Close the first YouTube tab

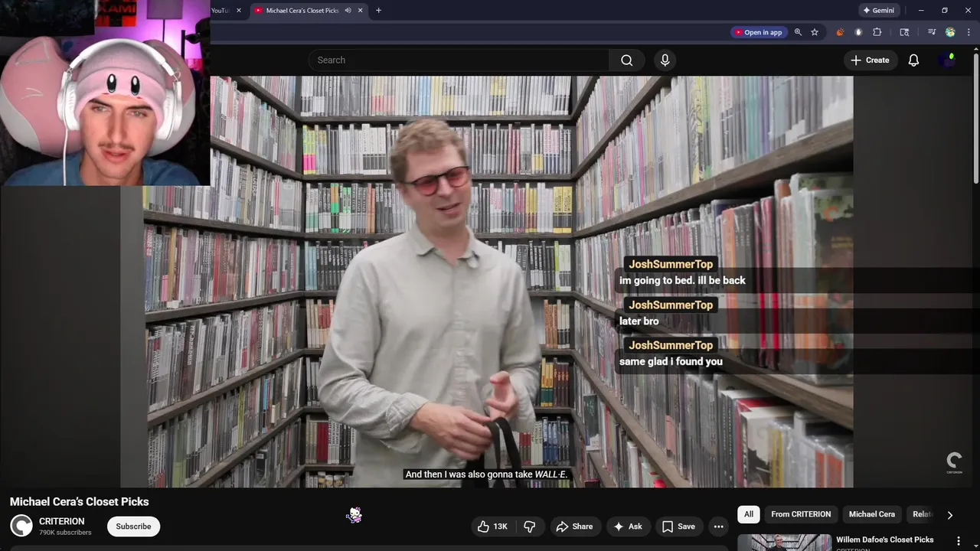click(x=238, y=11)
